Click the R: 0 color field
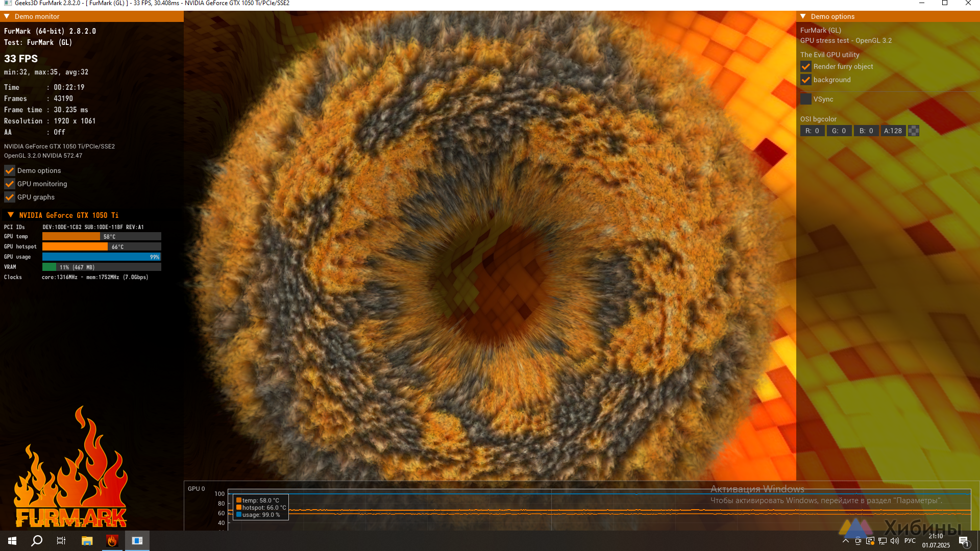 (x=813, y=131)
